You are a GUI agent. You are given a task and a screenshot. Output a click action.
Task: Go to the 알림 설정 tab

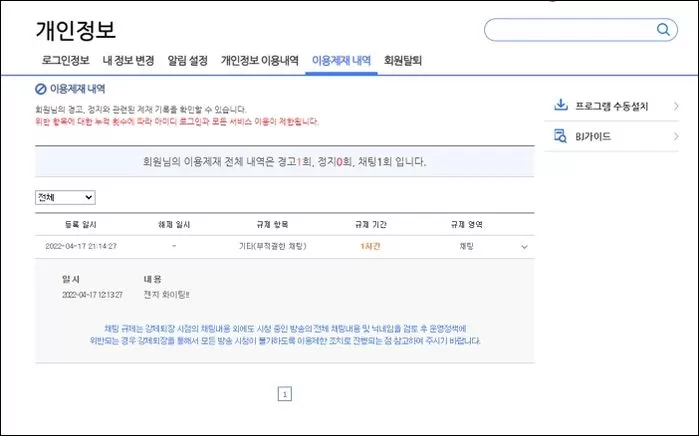pyautogui.click(x=188, y=60)
